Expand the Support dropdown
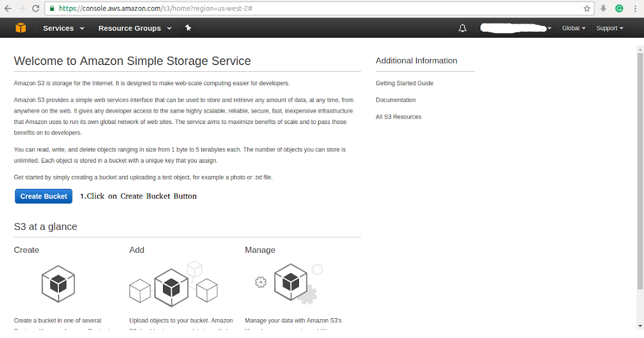This screenshot has height=338, width=644. click(x=609, y=28)
